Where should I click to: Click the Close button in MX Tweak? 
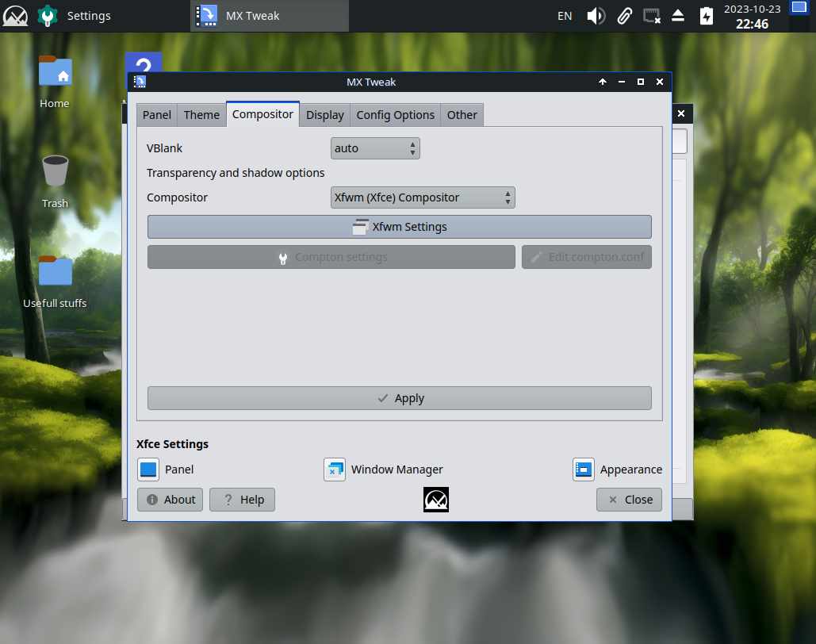[629, 500]
